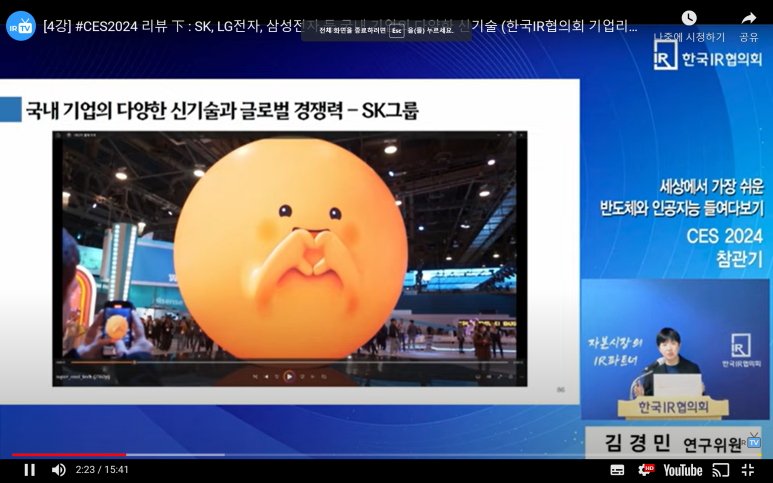Cast video to another screen
The image size is (773, 483).
[720, 470]
